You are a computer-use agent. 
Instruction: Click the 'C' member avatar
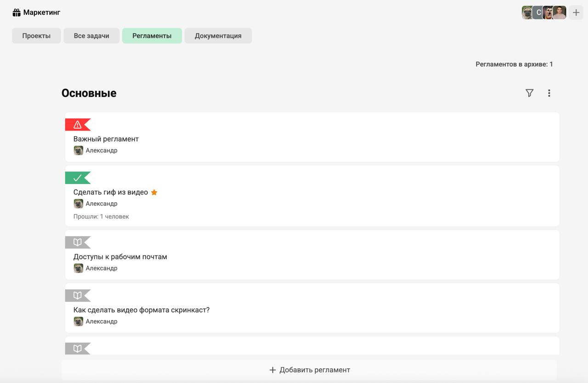(538, 12)
